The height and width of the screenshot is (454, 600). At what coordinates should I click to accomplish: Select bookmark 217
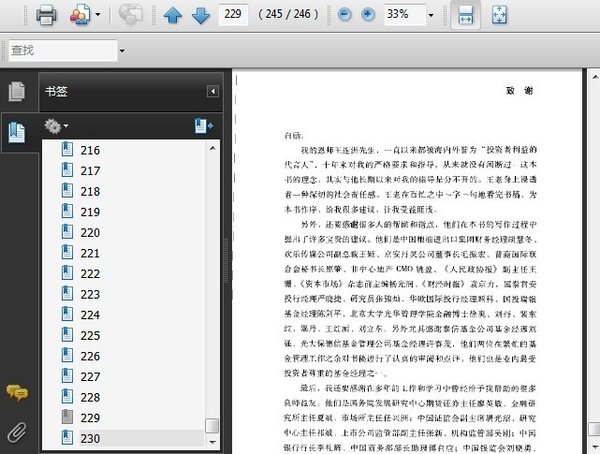tap(90, 171)
